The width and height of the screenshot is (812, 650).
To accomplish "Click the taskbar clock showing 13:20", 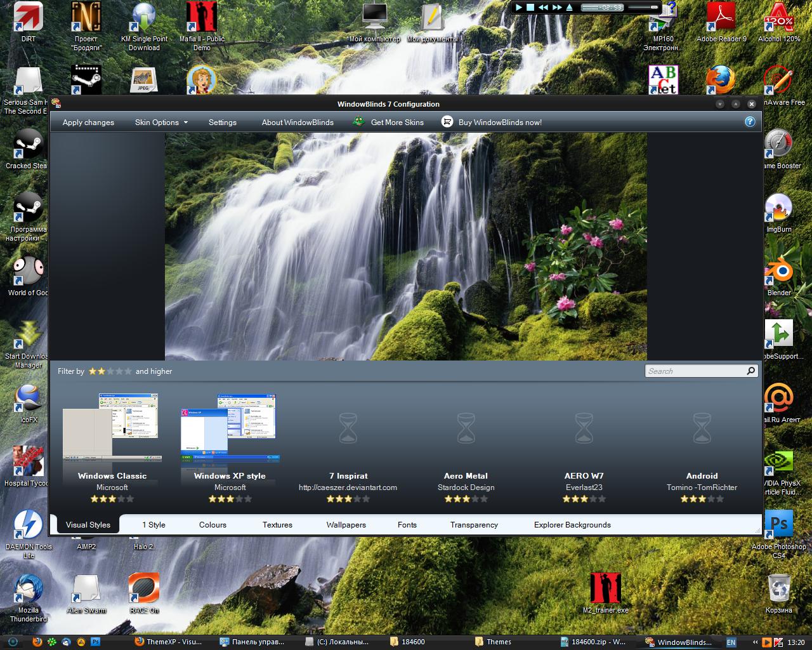I will click(x=796, y=642).
